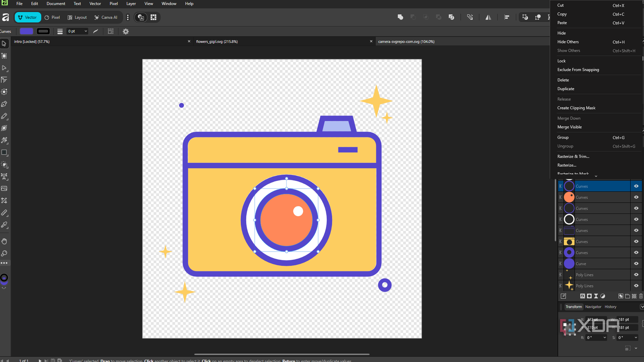Hide the dark rectangle Curves layer
Image resolution: width=644 pixels, height=362 pixels.
[636, 231]
